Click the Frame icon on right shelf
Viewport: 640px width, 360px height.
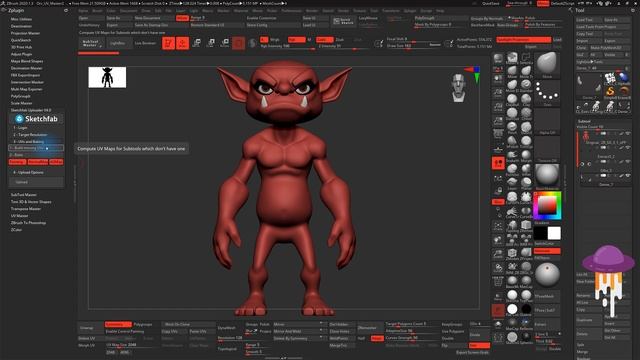(x=498, y=225)
